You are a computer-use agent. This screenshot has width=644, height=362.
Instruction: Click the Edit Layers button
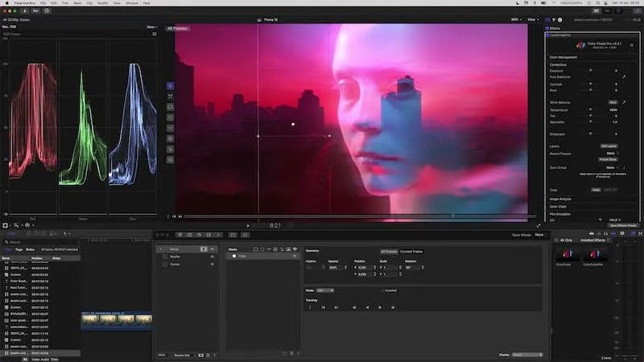(608, 146)
